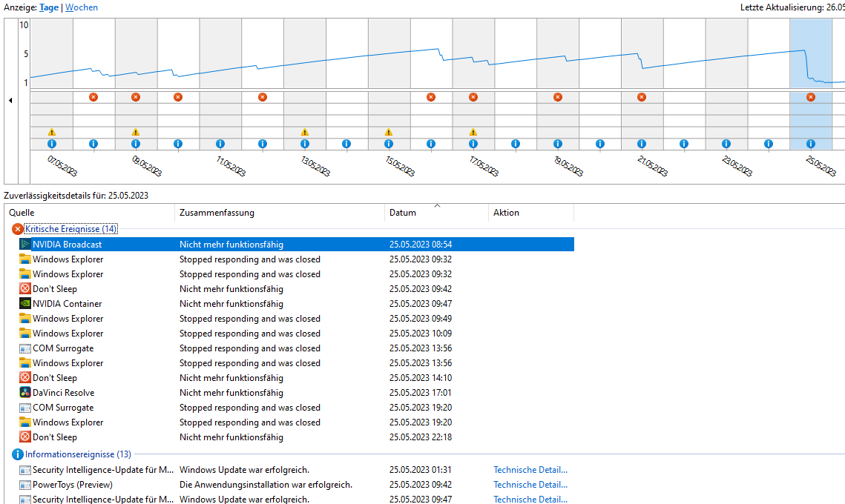This screenshot has height=504, width=845.
Task: Click information marker for 25.05.2023 in chart
Action: tap(811, 144)
